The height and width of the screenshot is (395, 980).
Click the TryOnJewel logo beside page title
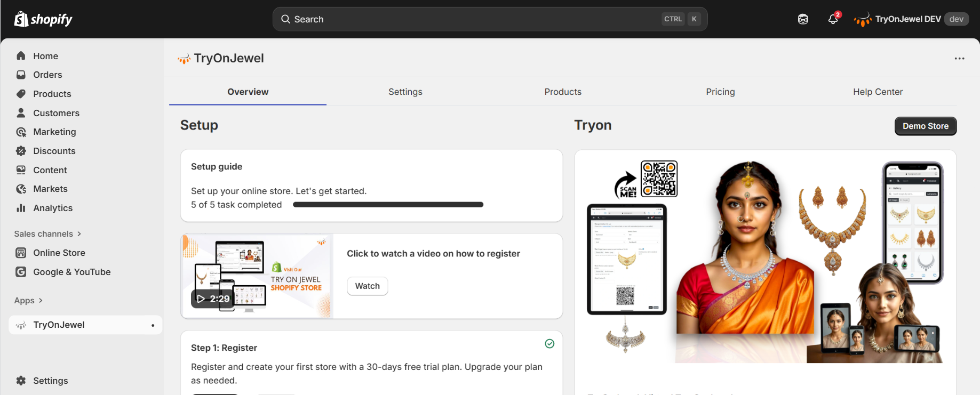tap(184, 59)
